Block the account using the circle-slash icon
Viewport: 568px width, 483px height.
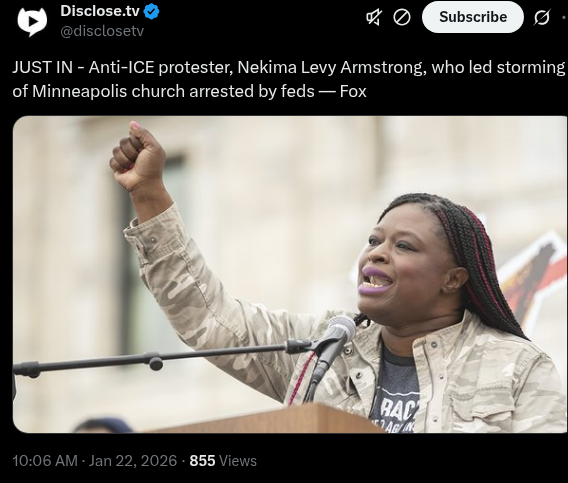point(402,17)
